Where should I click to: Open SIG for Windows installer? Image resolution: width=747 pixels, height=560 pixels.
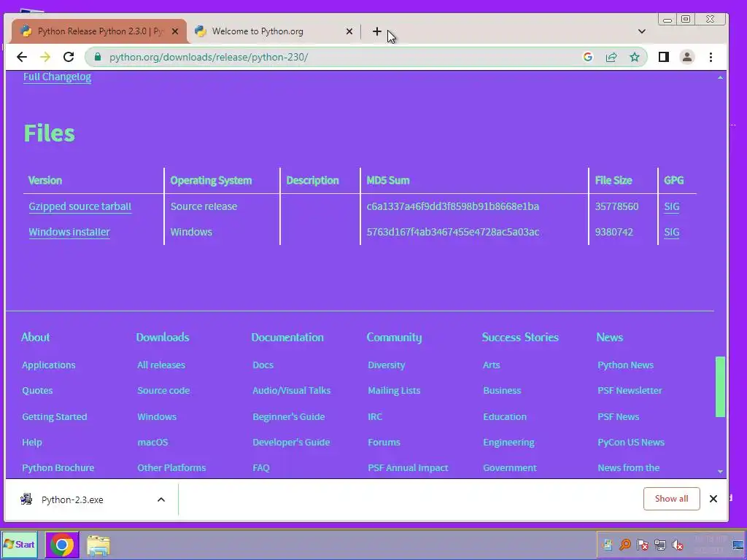click(672, 232)
